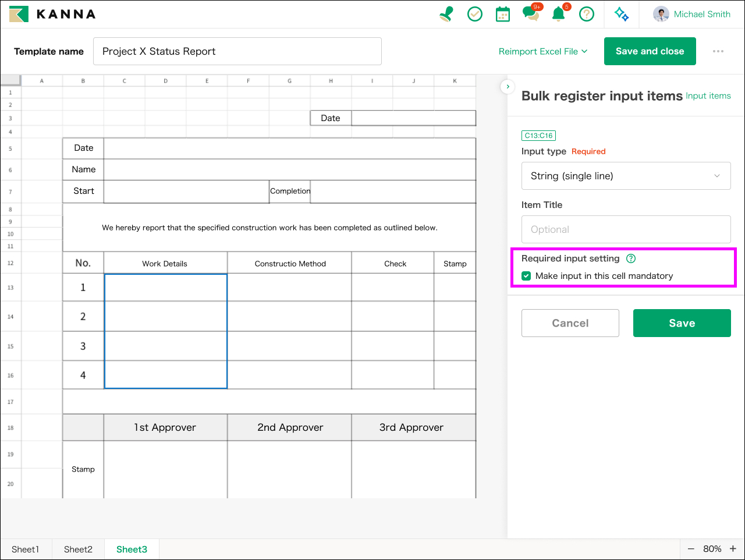
Task: Click the blue sparkle AI icon
Action: [622, 14]
